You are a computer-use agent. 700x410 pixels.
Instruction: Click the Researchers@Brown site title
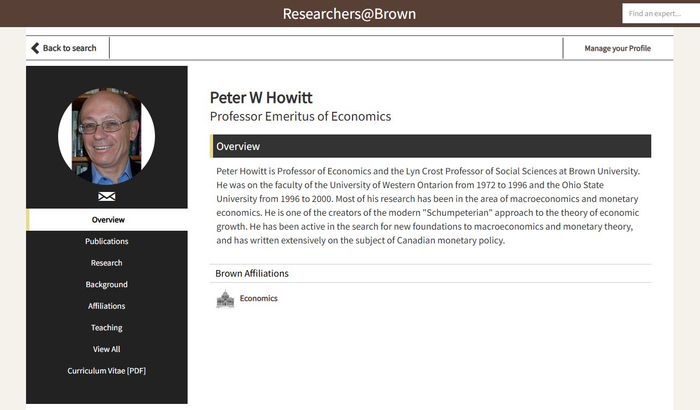[349, 14]
